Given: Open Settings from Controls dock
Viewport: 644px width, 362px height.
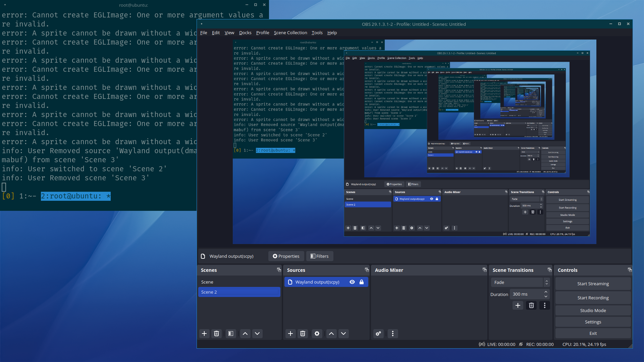Looking at the screenshot, I should pyautogui.click(x=593, y=322).
